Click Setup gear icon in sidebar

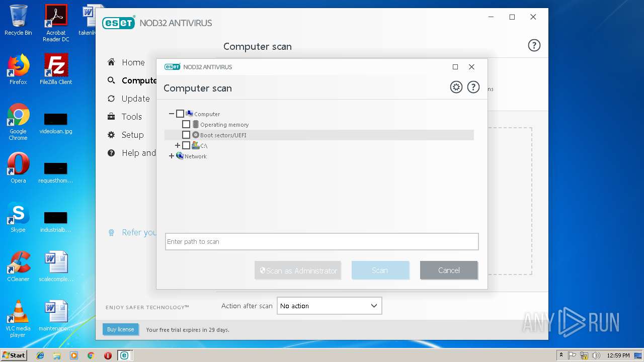111,135
